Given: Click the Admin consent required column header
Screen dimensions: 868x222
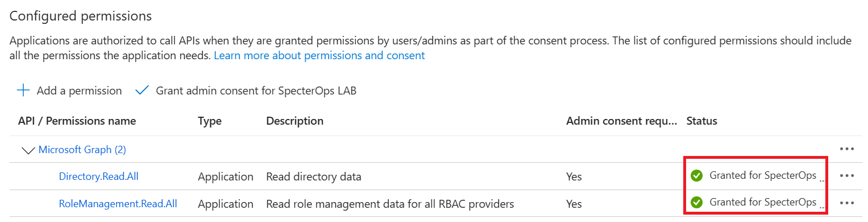Looking at the screenshot, I should (622, 121).
